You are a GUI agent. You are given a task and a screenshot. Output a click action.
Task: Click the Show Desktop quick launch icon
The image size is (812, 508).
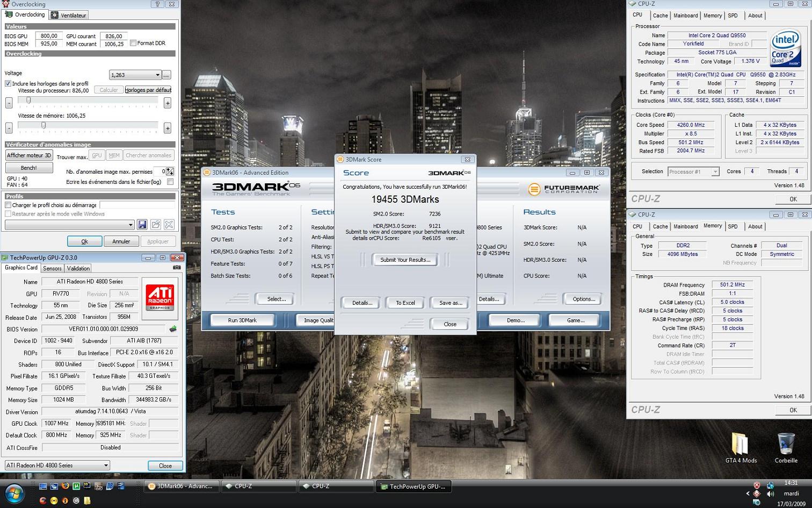pyautogui.click(x=43, y=486)
